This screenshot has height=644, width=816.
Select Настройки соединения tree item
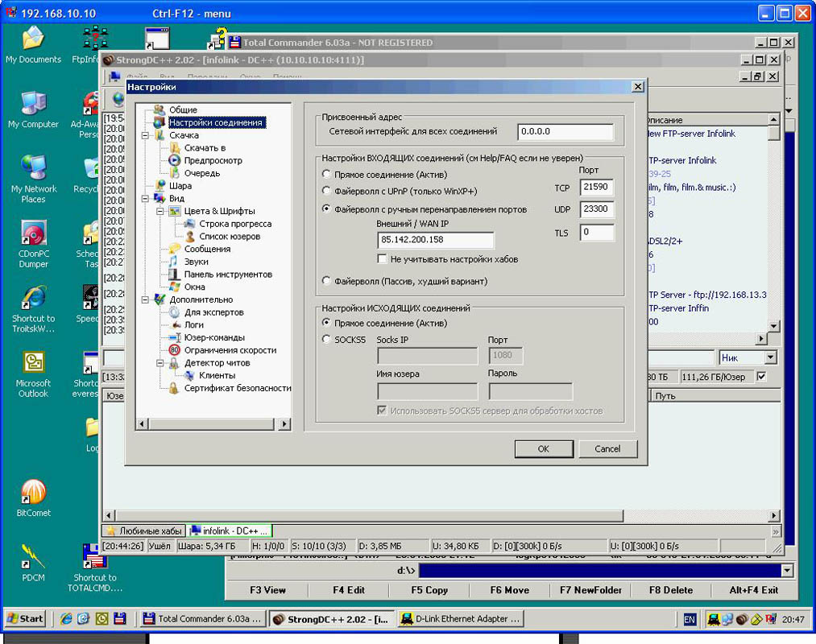pyautogui.click(x=216, y=123)
